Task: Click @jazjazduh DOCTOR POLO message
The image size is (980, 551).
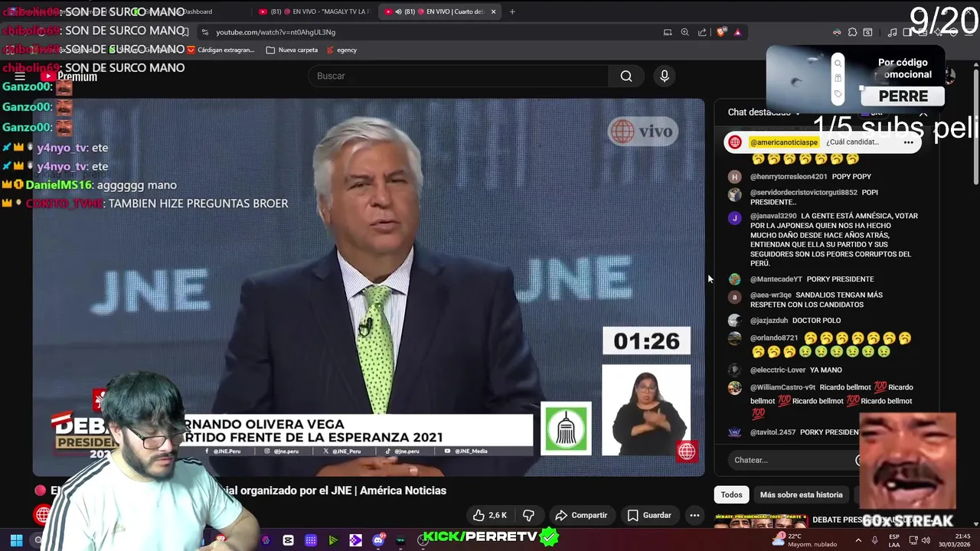Action: click(795, 321)
